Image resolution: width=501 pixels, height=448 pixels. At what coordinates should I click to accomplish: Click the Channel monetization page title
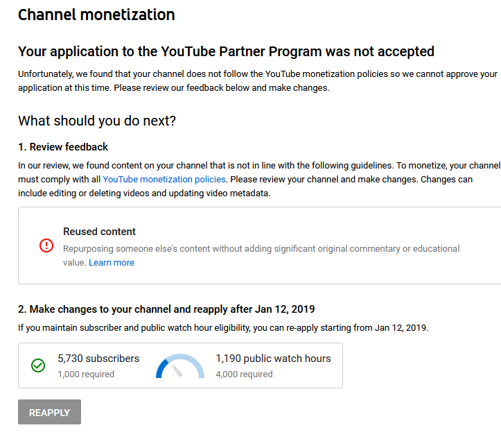click(96, 15)
